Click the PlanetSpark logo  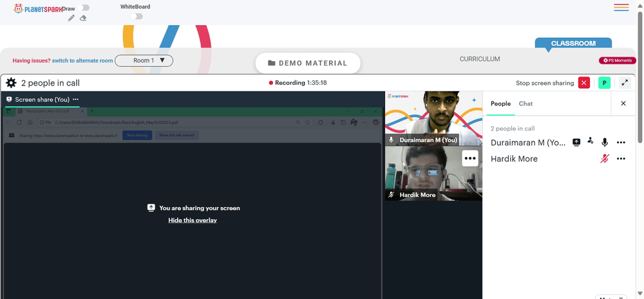(x=38, y=8)
